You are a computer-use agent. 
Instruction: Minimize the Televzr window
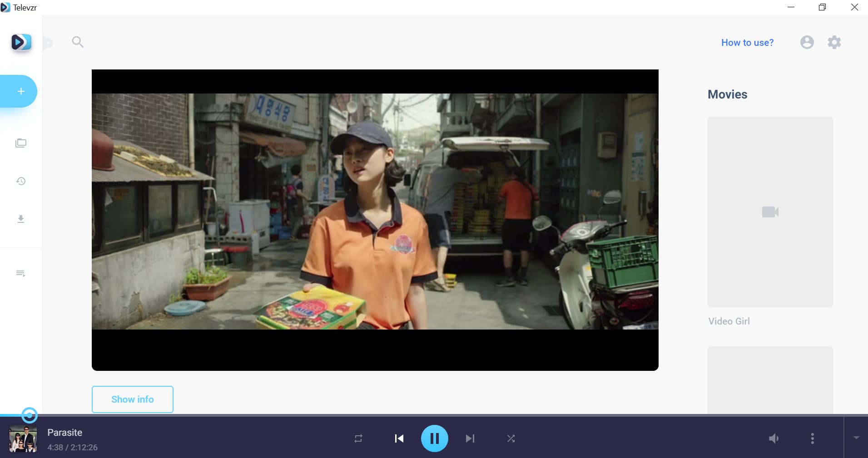pos(791,7)
